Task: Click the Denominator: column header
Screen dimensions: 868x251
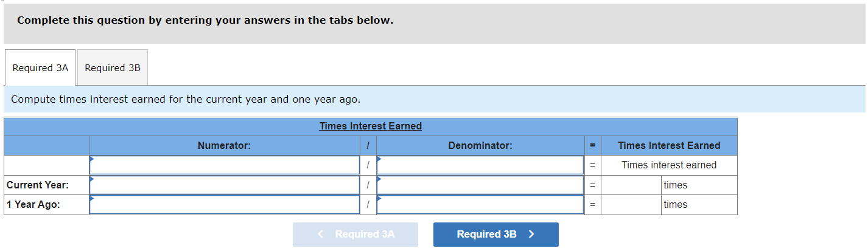Action: point(480,146)
